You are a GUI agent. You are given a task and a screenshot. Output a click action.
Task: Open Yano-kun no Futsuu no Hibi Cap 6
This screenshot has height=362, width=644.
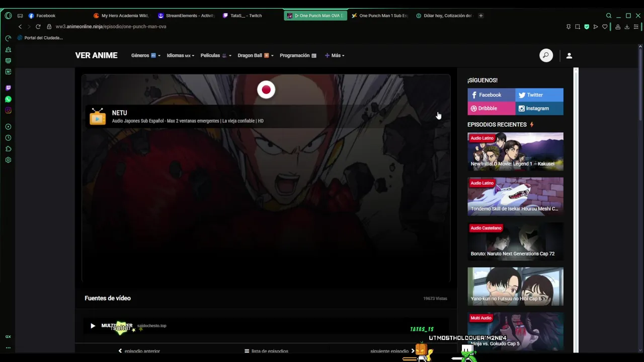click(x=515, y=286)
